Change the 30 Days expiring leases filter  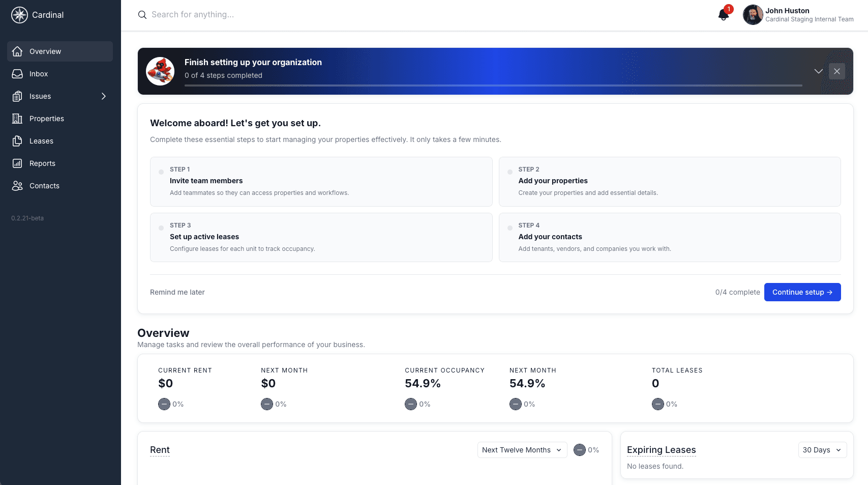pos(822,450)
